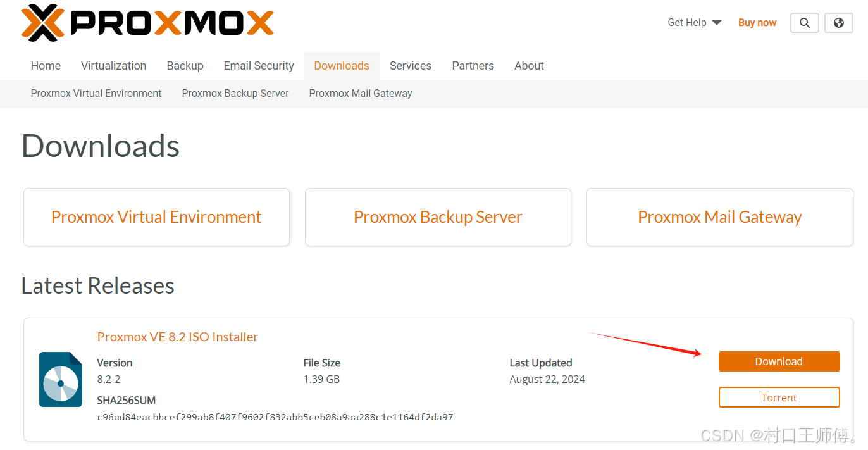Click the ISO disc file icon
Screen dimensions: 868x450
[x=61, y=379]
